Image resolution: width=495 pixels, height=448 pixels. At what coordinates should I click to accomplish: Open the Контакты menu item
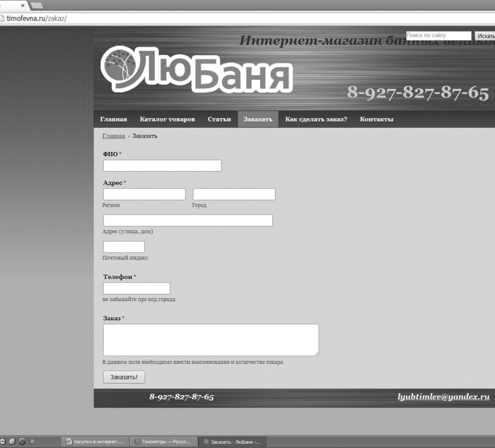(377, 119)
